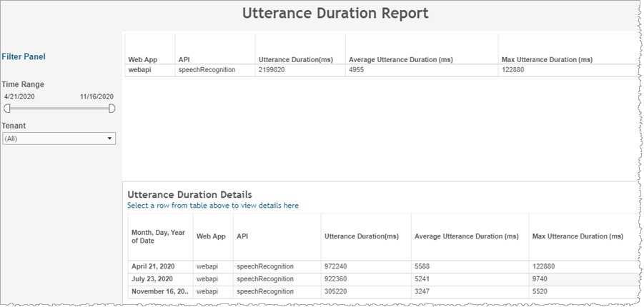Click the 11/16/2020 end date value

pos(96,96)
